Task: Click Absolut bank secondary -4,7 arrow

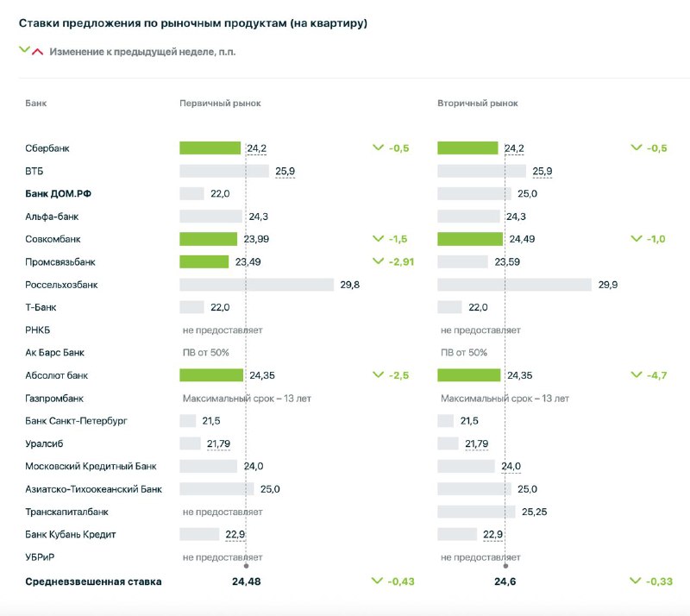Action: [637, 374]
